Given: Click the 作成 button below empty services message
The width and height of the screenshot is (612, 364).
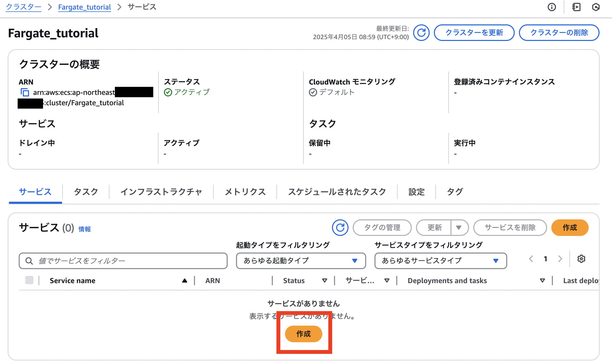Looking at the screenshot, I should pyautogui.click(x=303, y=334).
